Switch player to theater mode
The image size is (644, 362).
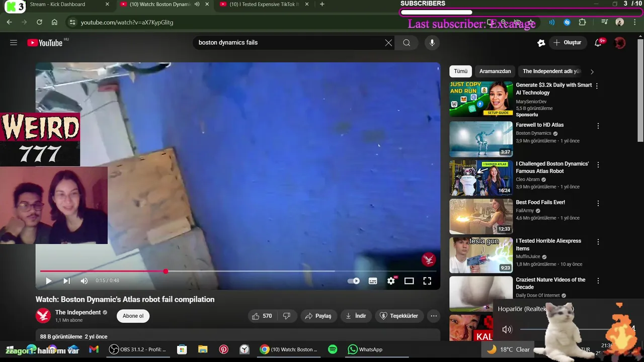pos(409,281)
